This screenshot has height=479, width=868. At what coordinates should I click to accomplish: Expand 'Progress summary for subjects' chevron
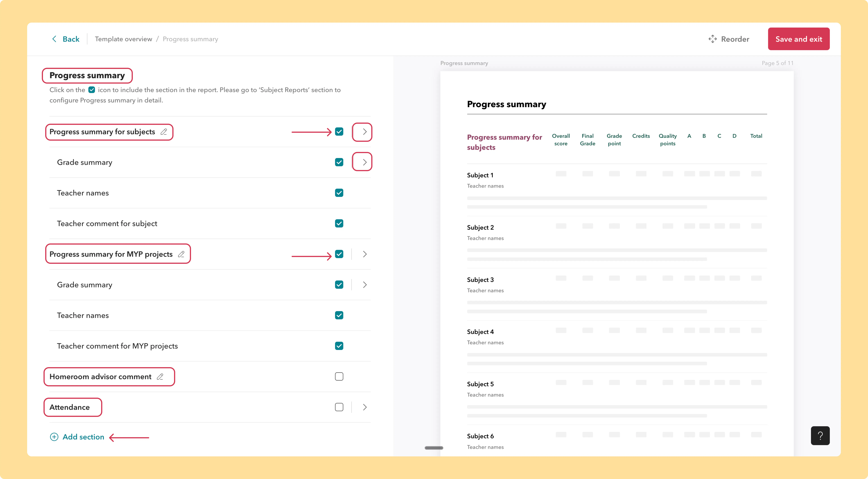pos(365,132)
